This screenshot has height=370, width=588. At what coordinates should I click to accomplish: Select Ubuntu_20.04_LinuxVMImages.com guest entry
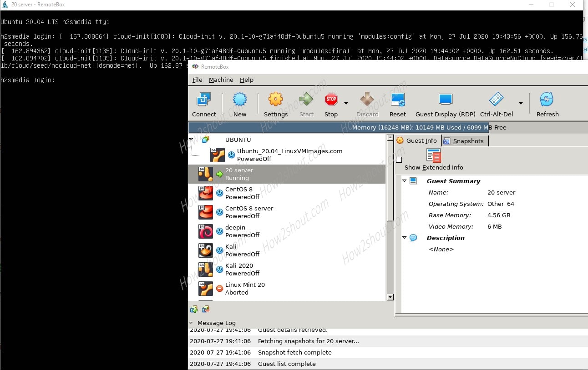coord(287,155)
